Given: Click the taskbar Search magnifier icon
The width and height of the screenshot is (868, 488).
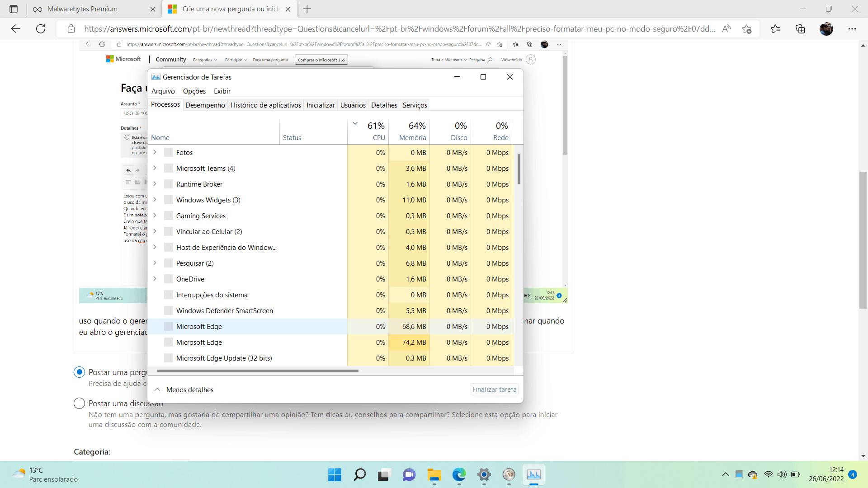Looking at the screenshot, I should 360,474.
